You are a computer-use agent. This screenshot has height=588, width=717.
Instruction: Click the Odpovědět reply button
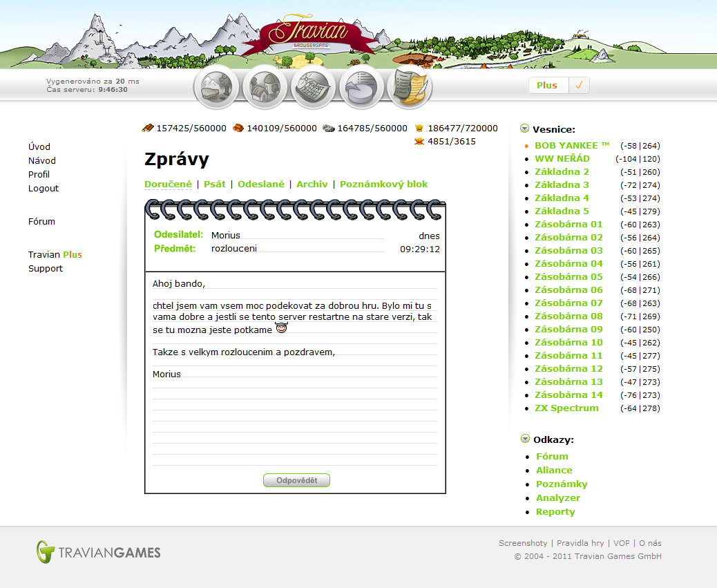pyautogui.click(x=296, y=480)
